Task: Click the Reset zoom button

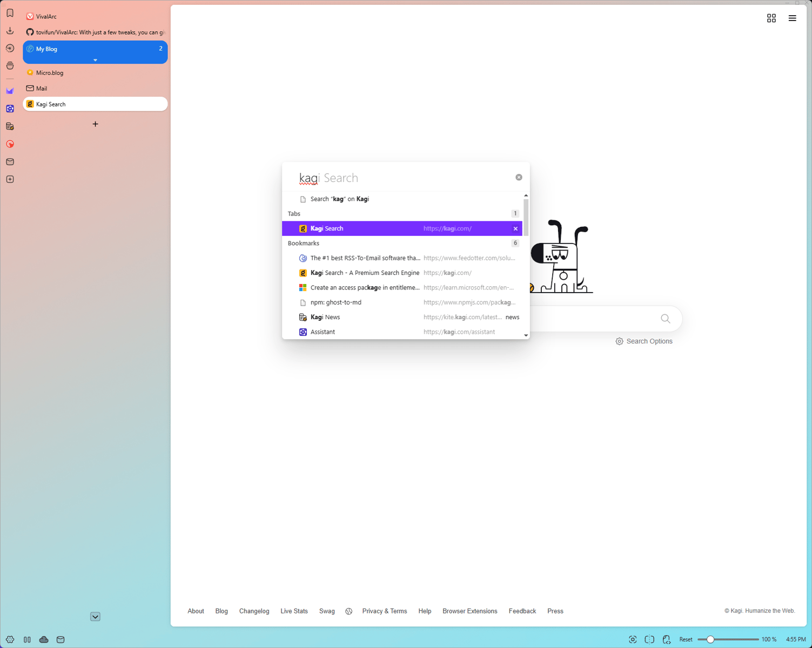Action: point(685,639)
